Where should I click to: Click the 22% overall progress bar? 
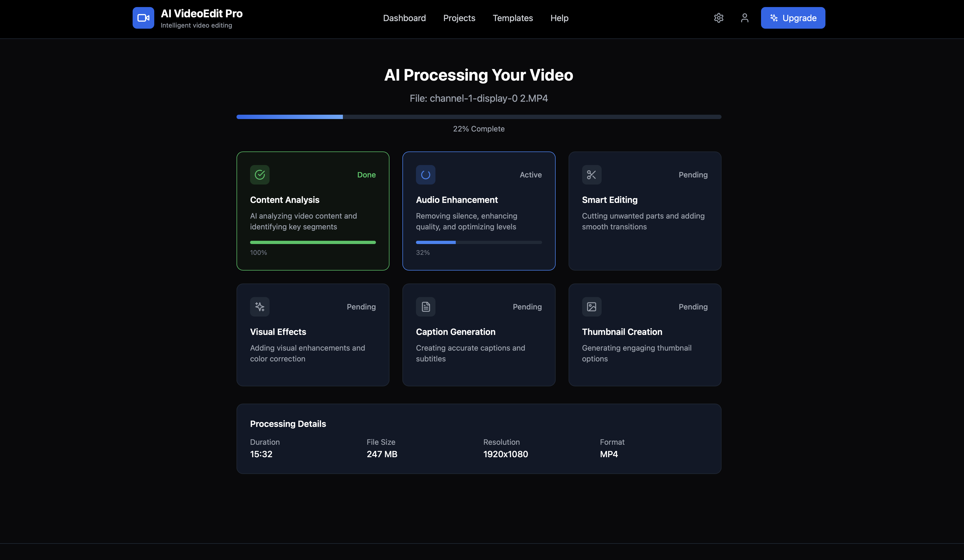(x=478, y=117)
